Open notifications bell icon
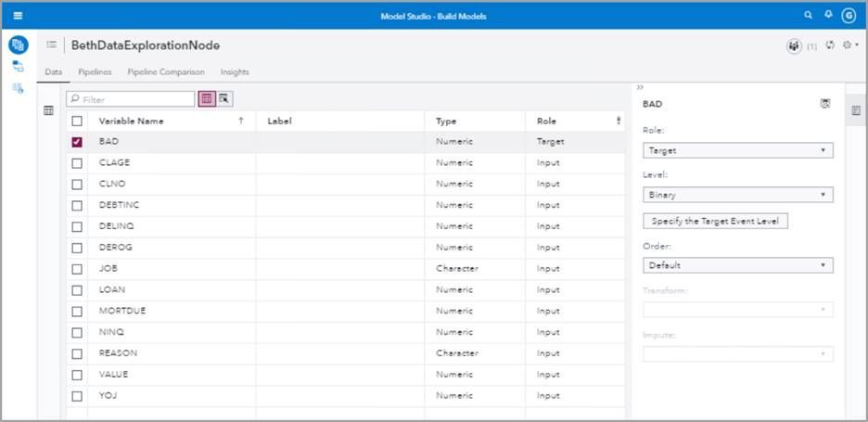Screen dimensions: 868x422 point(828,15)
